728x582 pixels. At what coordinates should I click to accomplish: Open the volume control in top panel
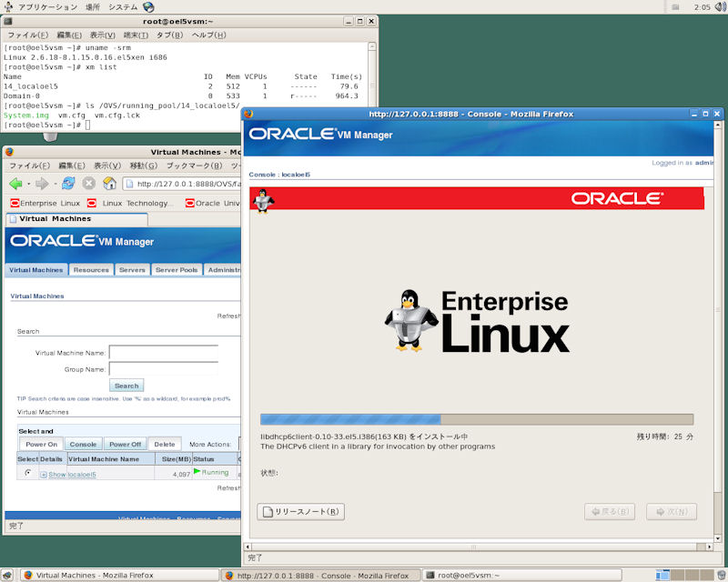tap(721, 7)
